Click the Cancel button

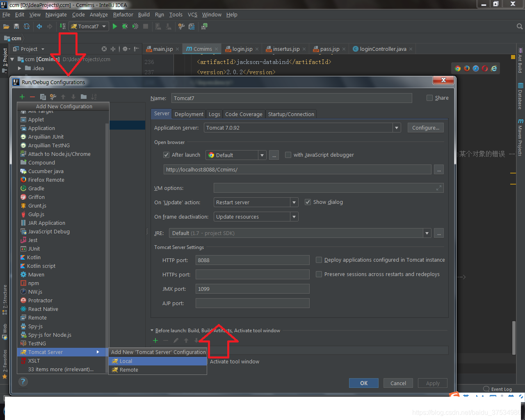click(x=398, y=383)
